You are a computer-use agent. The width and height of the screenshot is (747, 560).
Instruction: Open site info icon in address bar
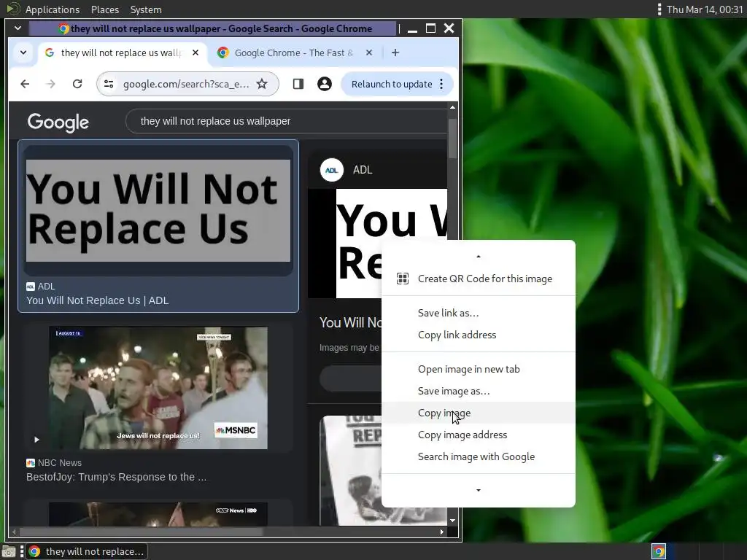tap(109, 85)
